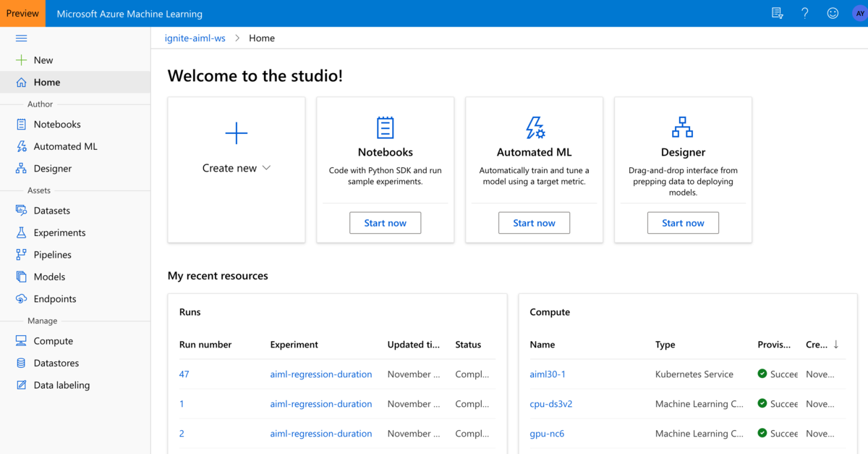Open Compute from the sidebar
This screenshot has width=868, height=454.
54,341
